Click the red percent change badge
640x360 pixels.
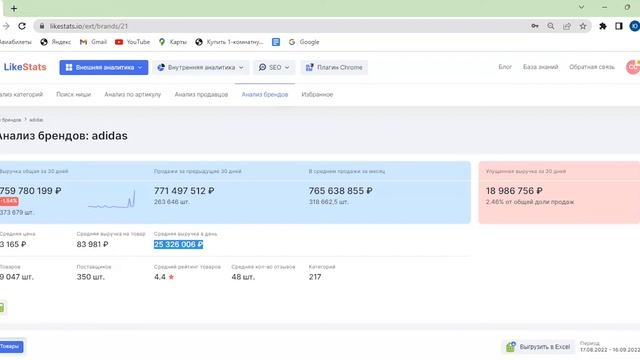[x=9, y=201]
